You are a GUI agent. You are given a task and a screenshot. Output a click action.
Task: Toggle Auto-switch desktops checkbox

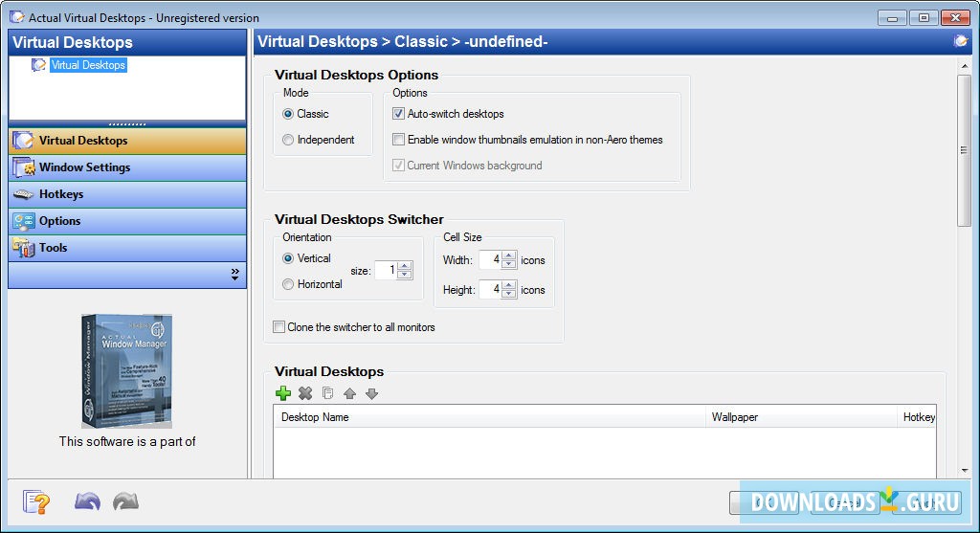point(398,114)
